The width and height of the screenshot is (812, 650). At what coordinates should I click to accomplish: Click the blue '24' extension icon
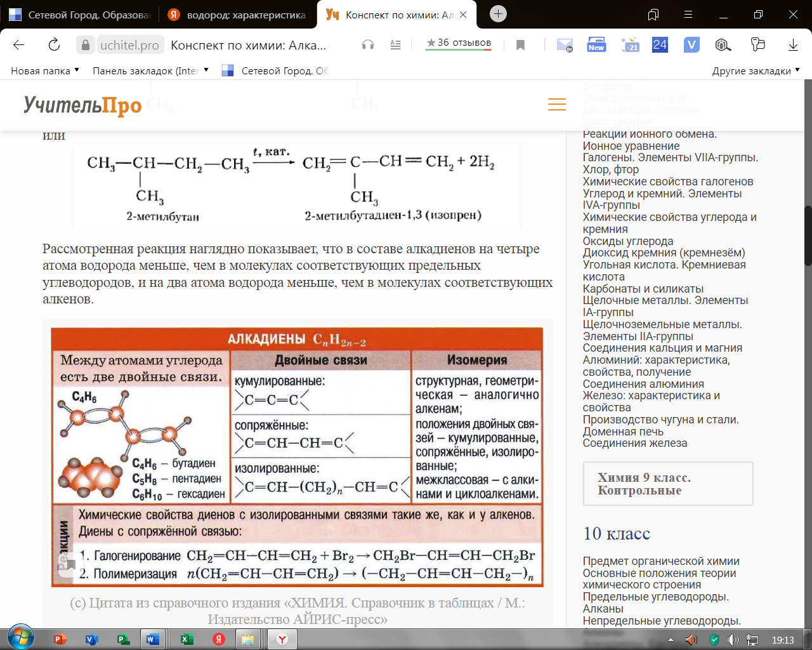pos(660,44)
